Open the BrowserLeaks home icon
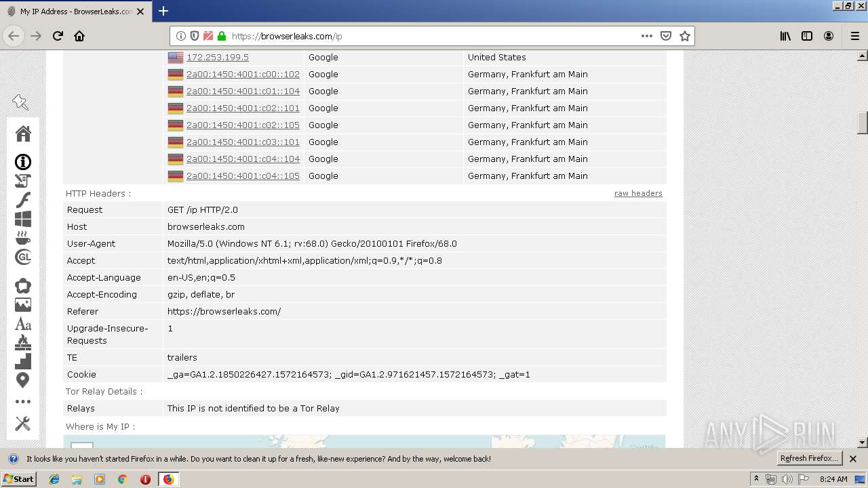Image resolution: width=868 pixels, height=488 pixels. pos(23,134)
